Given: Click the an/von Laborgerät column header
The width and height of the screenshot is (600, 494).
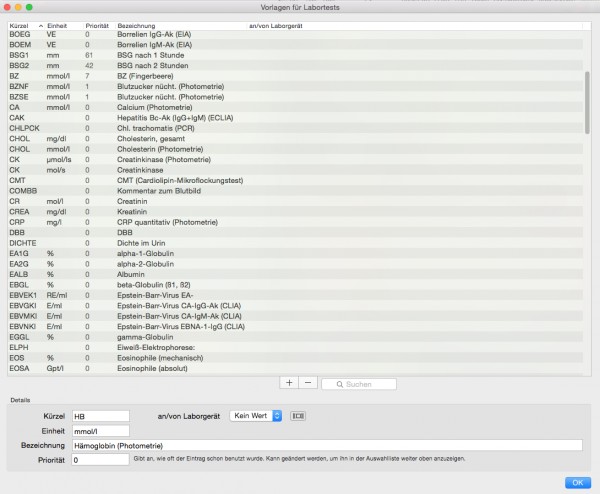Looking at the screenshot, I should click(415, 26).
